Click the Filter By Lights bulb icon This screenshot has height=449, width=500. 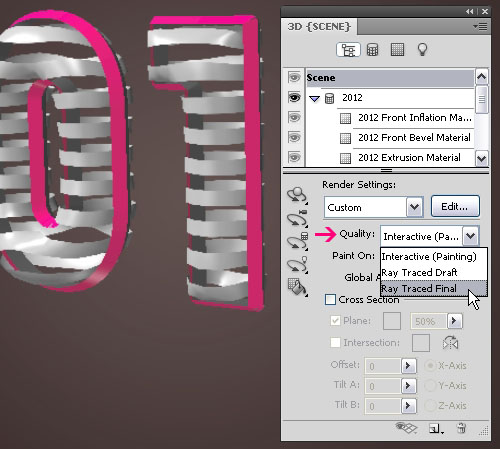click(x=422, y=50)
